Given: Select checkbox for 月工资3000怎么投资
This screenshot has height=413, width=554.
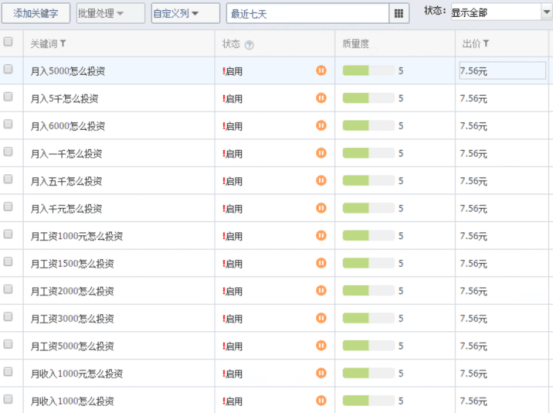Looking at the screenshot, I should [8, 317].
